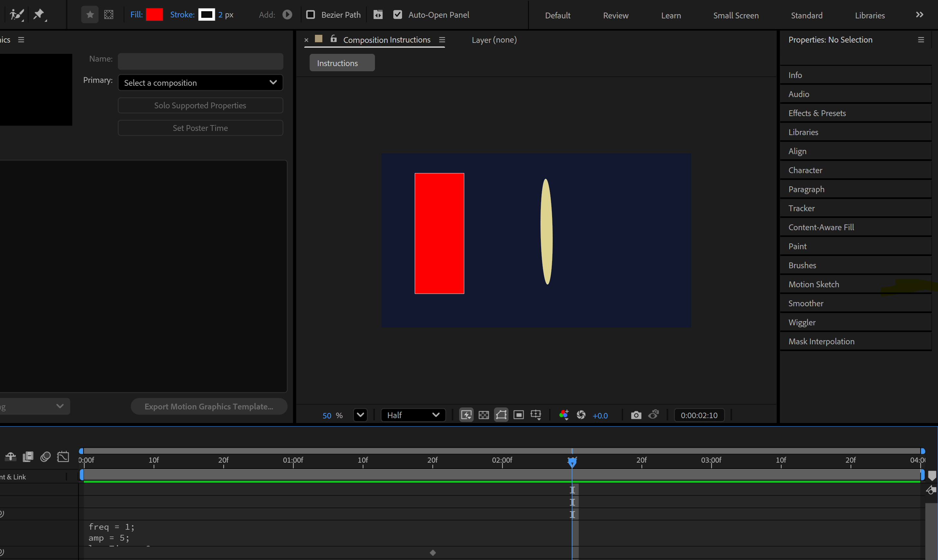The width and height of the screenshot is (938, 560).
Task: Click Reset Exposure icon
Action: pyautogui.click(x=581, y=415)
